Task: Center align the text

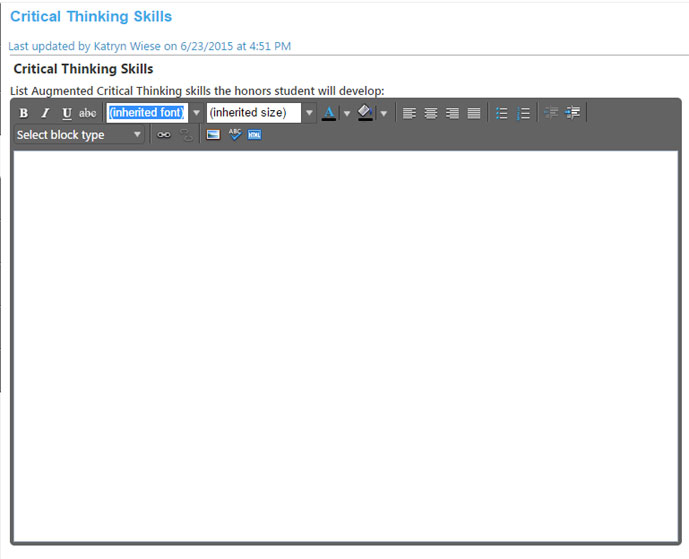Action: (431, 113)
